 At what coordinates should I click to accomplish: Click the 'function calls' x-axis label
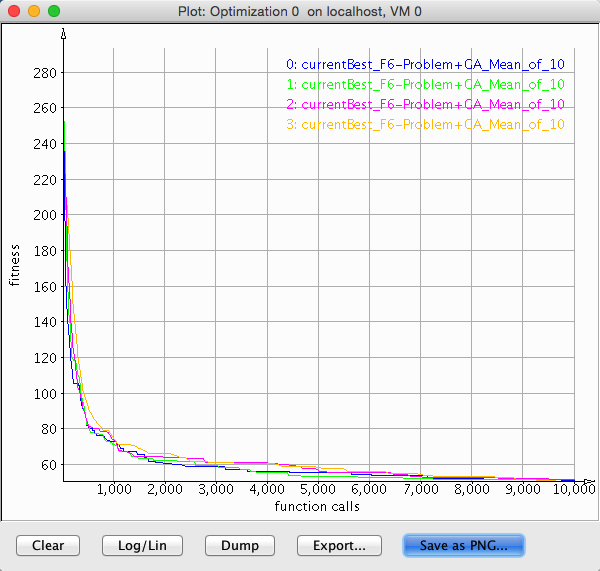317,506
